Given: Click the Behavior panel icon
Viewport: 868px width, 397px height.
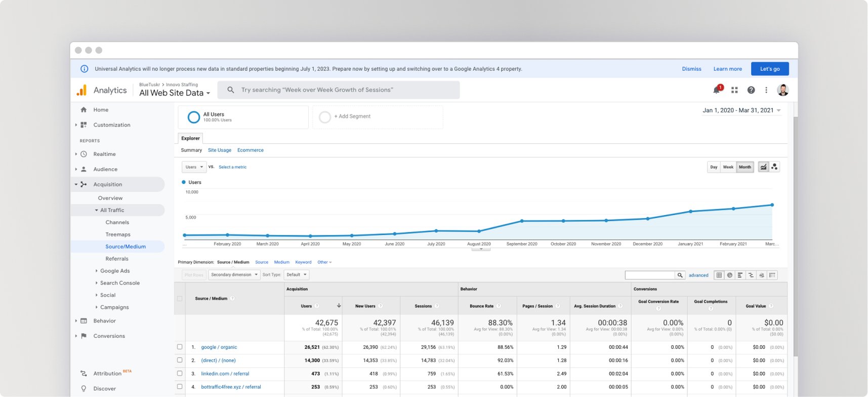Looking at the screenshot, I should point(84,321).
